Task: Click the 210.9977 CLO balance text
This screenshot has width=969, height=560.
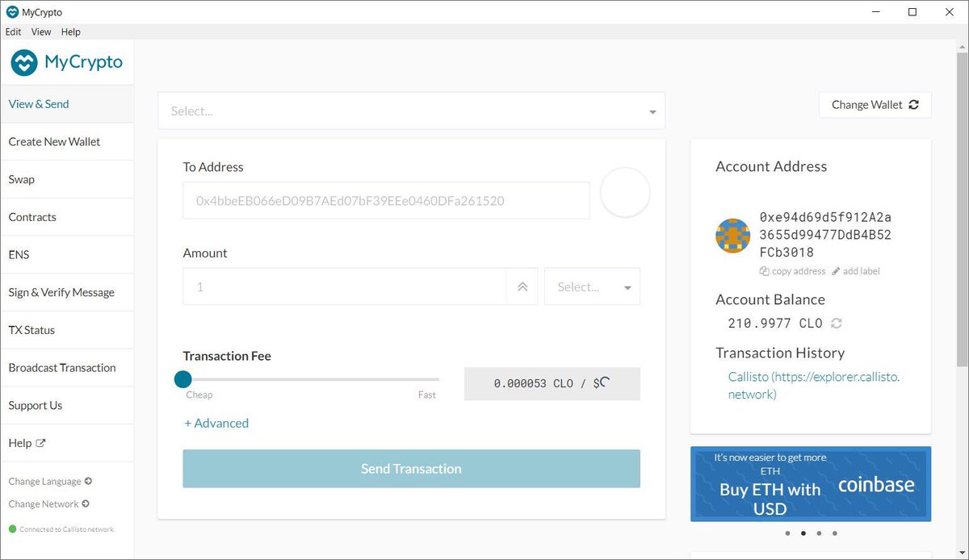Action: 775,323
